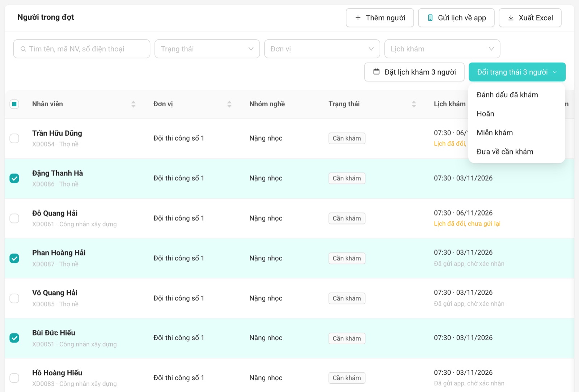The image size is (579, 392).
Task: Toggle the select-all header checkbox
Action: 14,104
